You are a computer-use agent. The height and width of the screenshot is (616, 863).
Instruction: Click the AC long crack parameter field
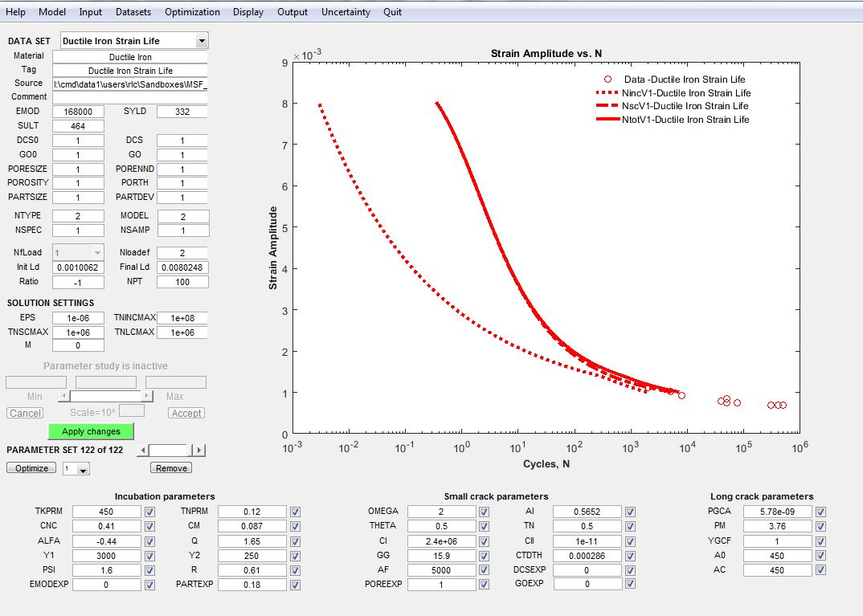[x=776, y=570]
